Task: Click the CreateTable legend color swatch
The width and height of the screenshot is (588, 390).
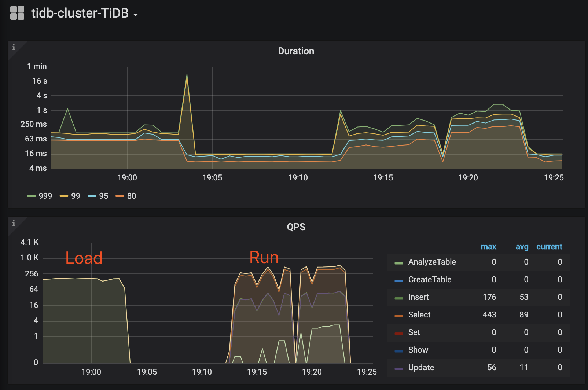Action: pyautogui.click(x=399, y=281)
